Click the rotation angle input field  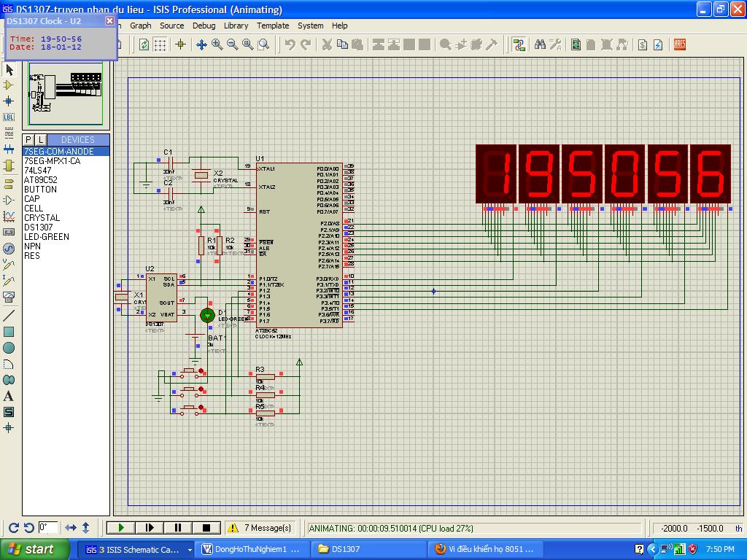pos(48,527)
